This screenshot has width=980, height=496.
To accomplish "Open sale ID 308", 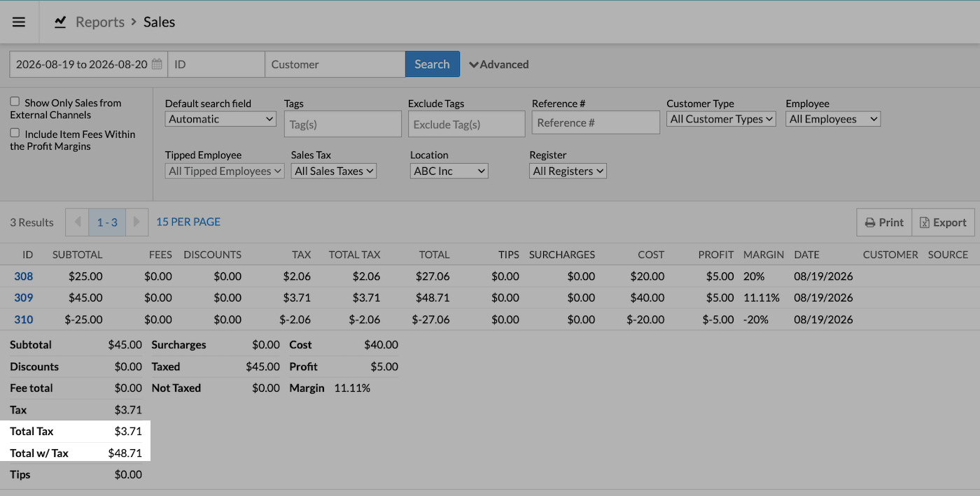I will coord(24,276).
